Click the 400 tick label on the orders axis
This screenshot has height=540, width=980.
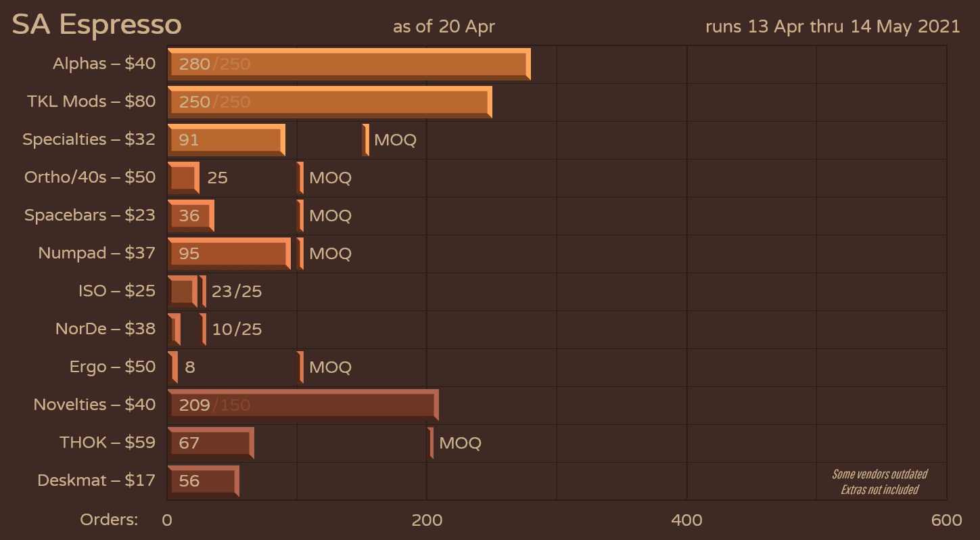tap(686, 520)
